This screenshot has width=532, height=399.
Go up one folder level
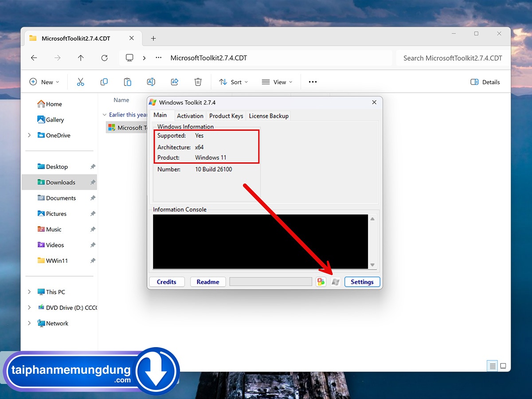81,58
